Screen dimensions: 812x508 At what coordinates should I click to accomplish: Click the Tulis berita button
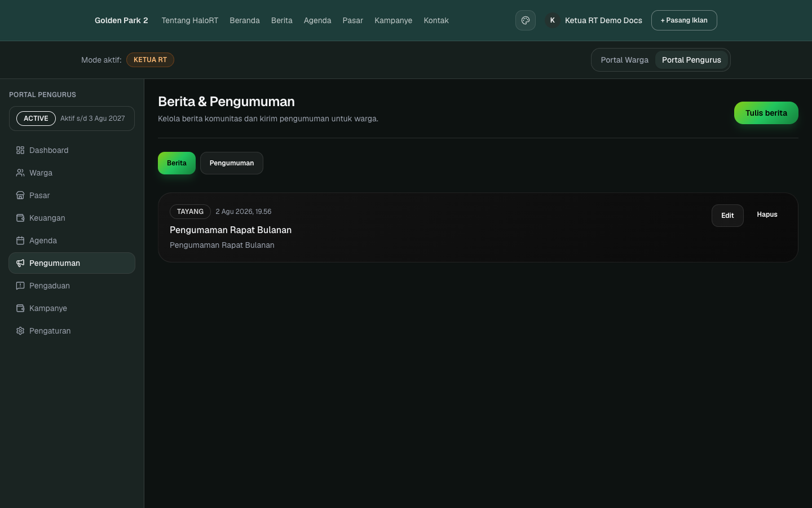tap(766, 113)
